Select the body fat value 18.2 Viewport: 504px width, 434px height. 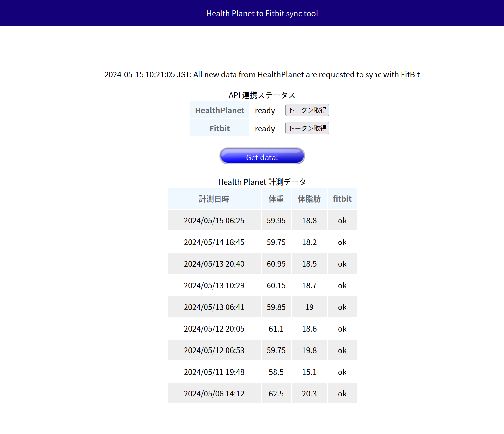(x=309, y=242)
